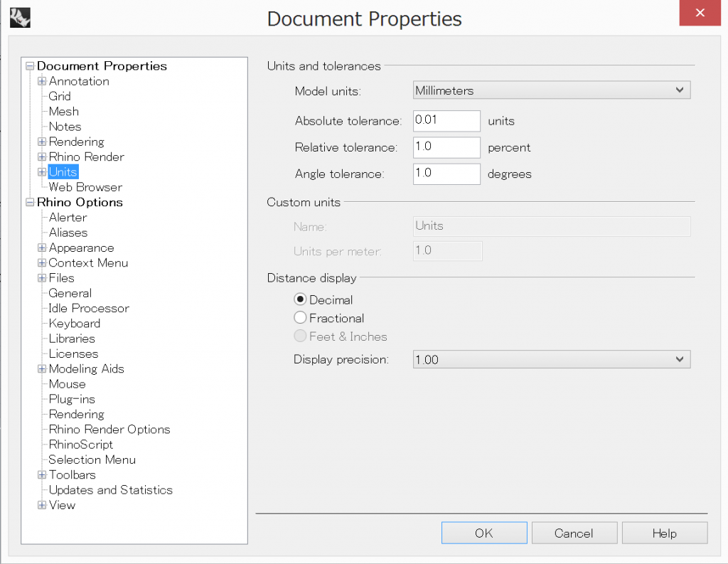Open the Mesh settings page
Viewport: 728px width, 564px height.
tap(63, 112)
